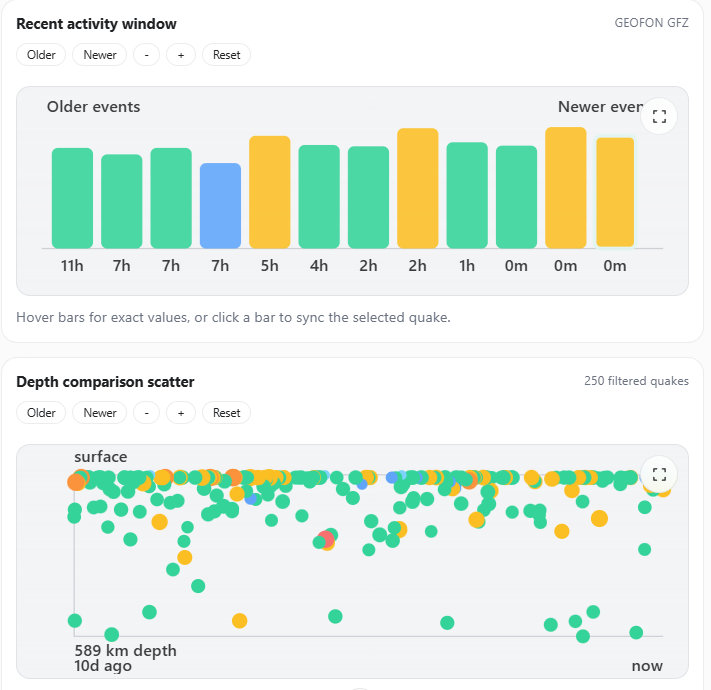Viewport: 711px width, 690px height.
Task: Expand the Recent activity chart to fullscreen
Action: 659,117
